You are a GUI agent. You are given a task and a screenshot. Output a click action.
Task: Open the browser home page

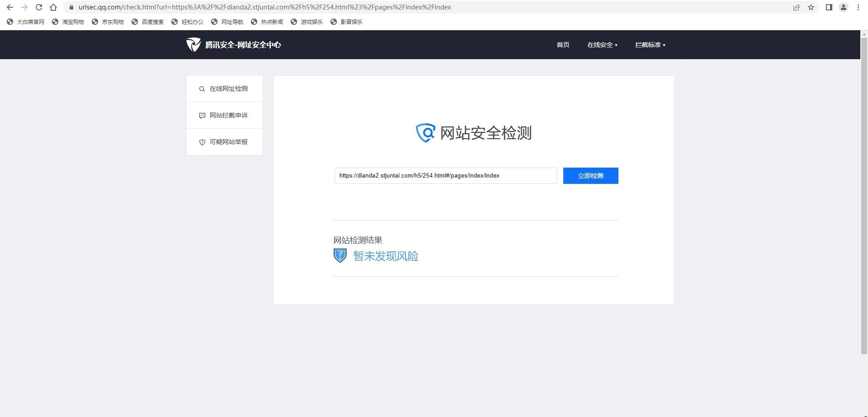53,7
